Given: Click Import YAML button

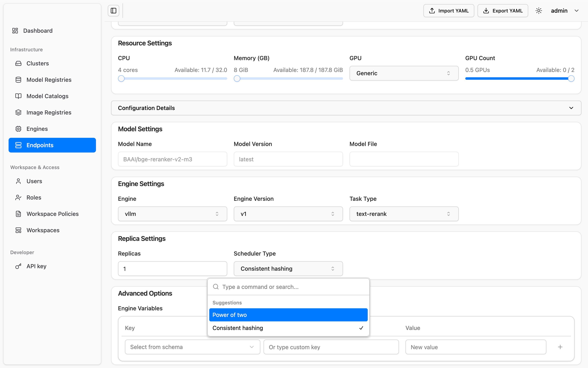Looking at the screenshot, I should click(449, 11).
